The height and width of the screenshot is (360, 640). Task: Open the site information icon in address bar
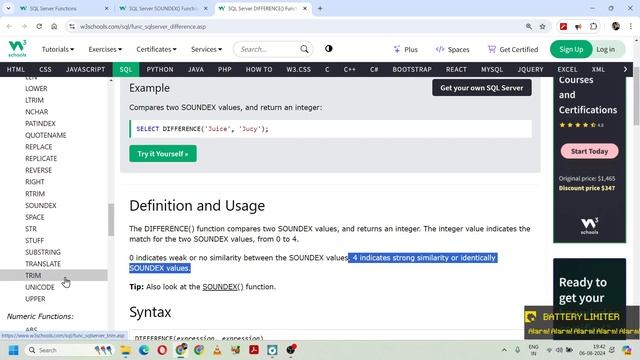[x=72, y=27]
